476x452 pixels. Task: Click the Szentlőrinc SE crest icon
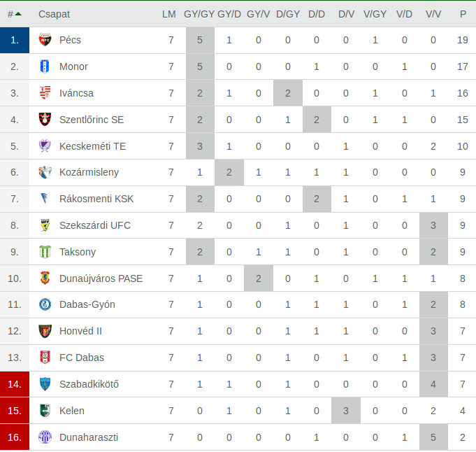[x=45, y=120]
